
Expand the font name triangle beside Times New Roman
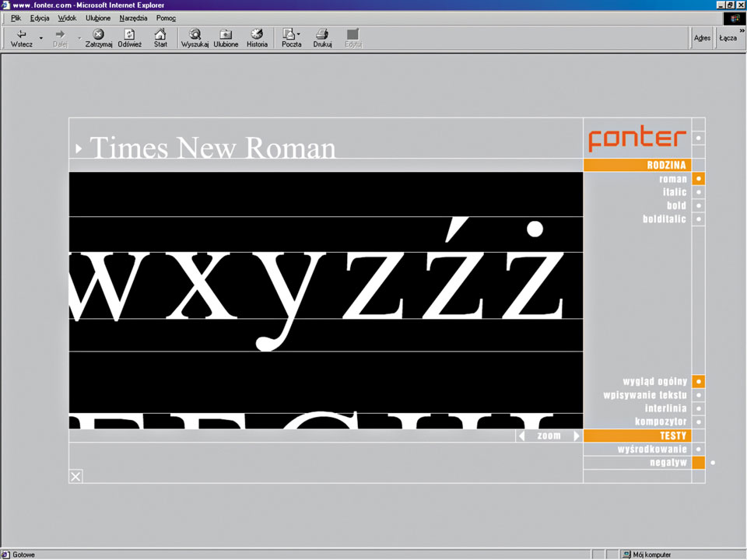click(x=79, y=149)
